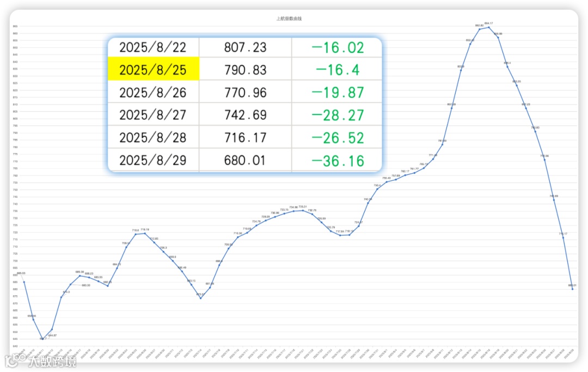The width and height of the screenshot is (588, 372).
Task: Select the green -36.16 change cell
Action: pyautogui.click(x=337, y=161)
